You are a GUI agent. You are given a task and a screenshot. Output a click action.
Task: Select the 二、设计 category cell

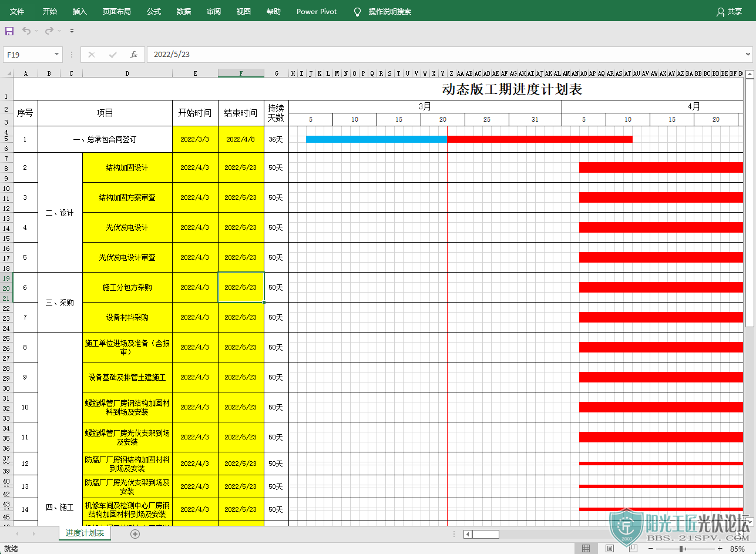click(60, 213)
